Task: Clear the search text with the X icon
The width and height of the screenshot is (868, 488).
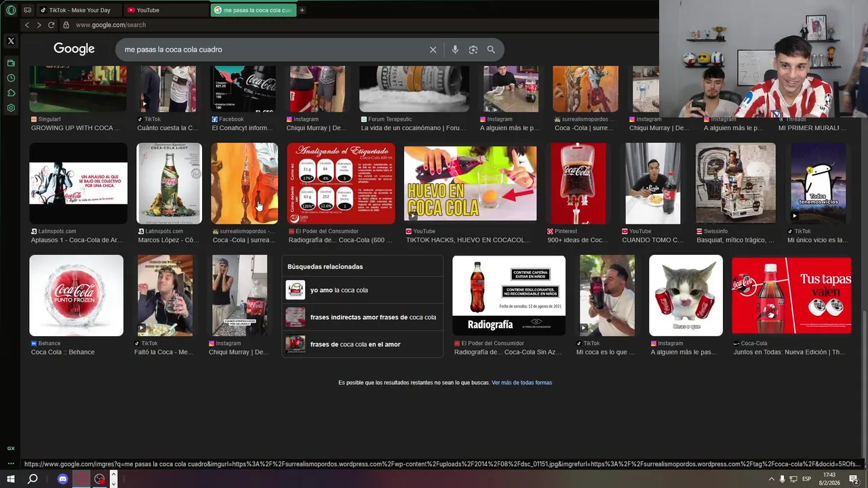Action: (433, 49)
